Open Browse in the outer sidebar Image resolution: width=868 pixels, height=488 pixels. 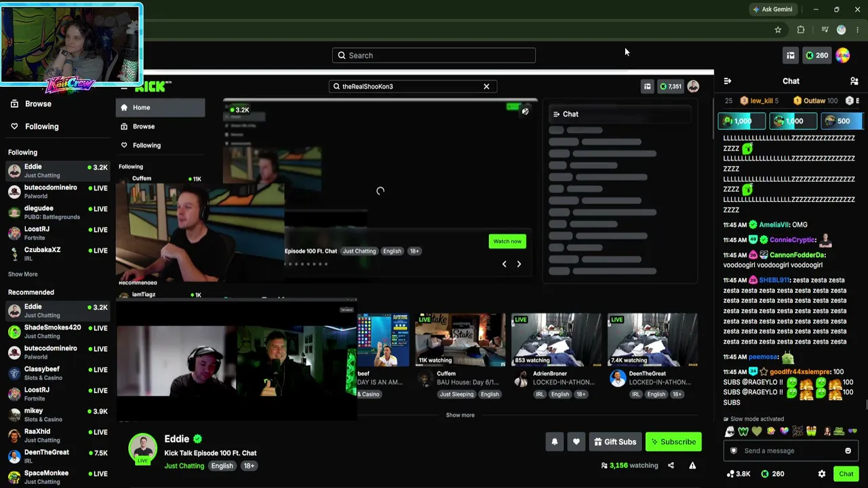click(31, 104)
